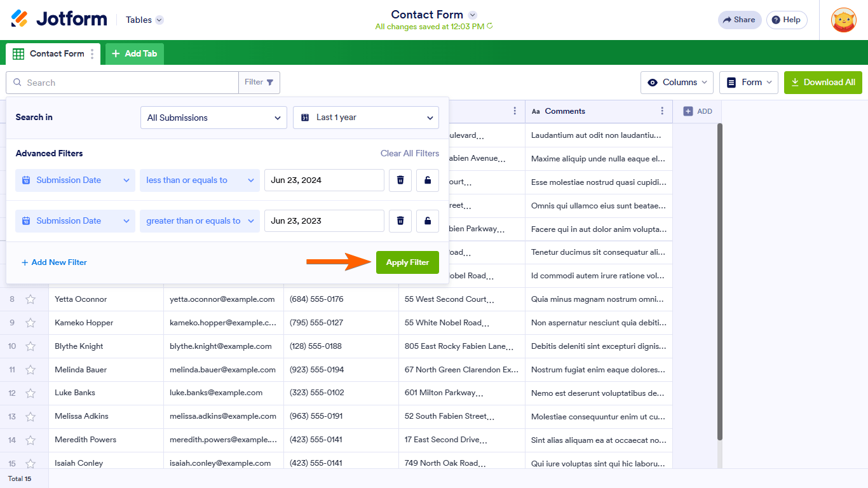Open the Columns visibility menu
This screenshot has height=488, width=868.
677,83
